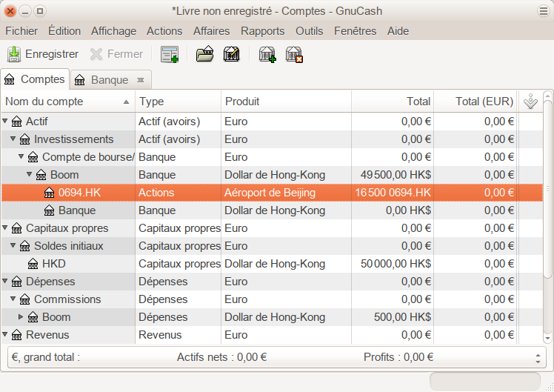Click the bank icon beside HKD account
554x392 pixels.
click(x=33, y=264)
